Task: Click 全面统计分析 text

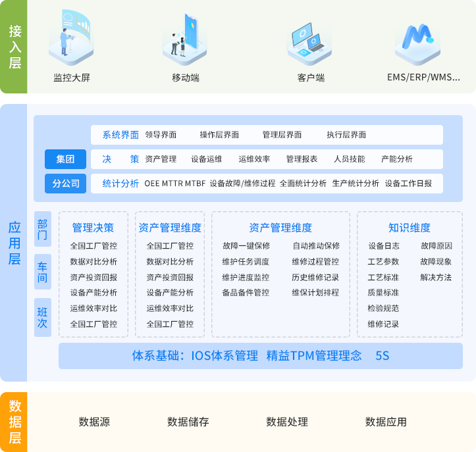Action: (303, 184)
